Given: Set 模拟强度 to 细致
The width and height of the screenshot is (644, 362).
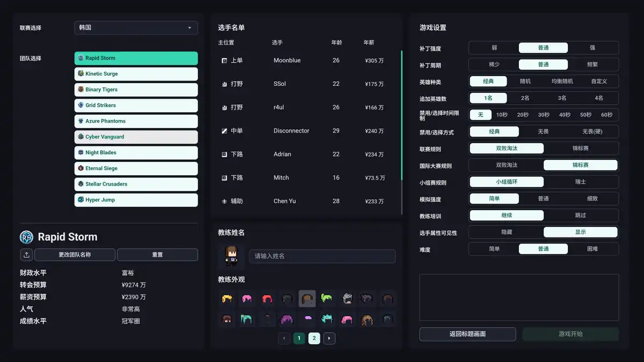Looking at the screenshot, I should 592,198.
